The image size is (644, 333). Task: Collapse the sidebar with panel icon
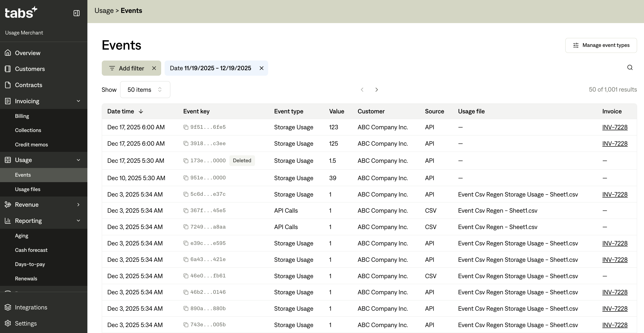[76, 13]
